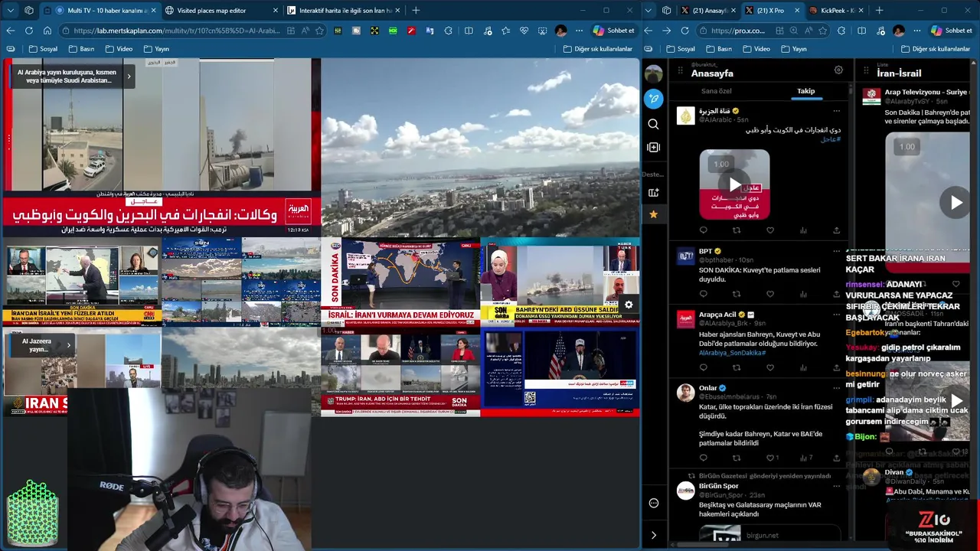Reload the X Pro page

coord(684,31)
